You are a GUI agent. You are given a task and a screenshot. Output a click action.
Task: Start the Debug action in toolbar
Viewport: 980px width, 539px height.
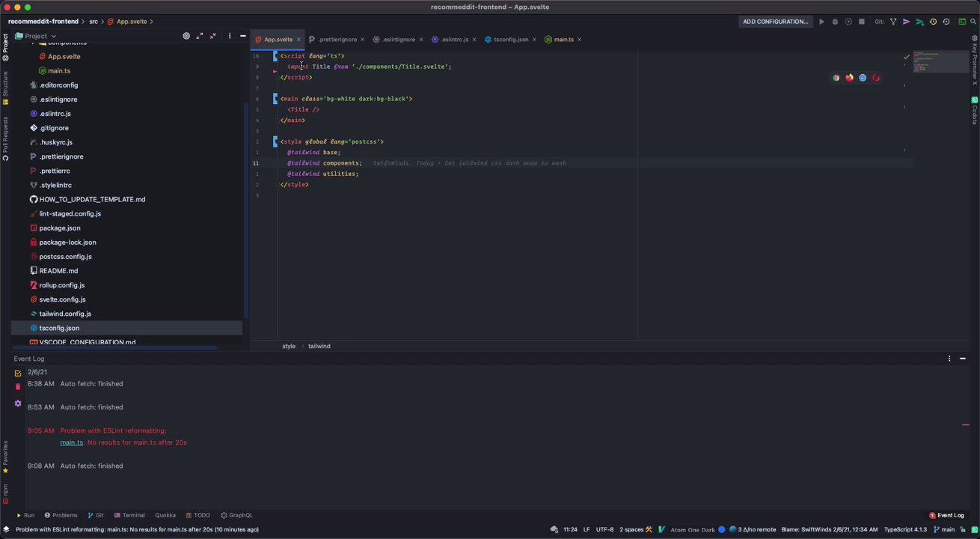835,22
